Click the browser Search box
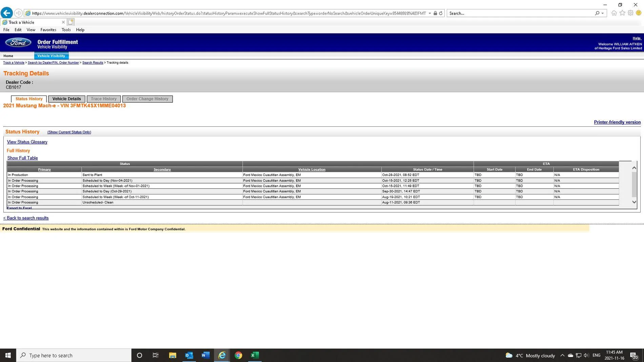The height and width of the screenshot is (362, 644). point(520,13)
